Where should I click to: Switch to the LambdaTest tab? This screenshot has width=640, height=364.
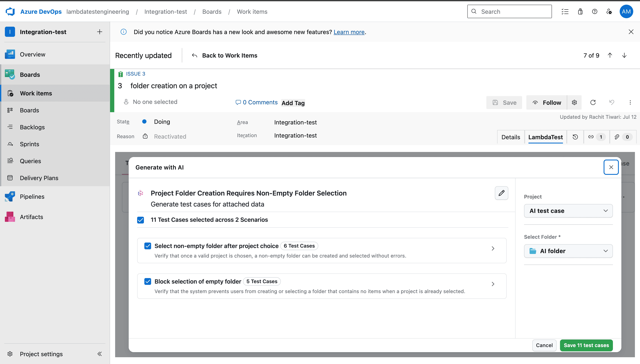pos(545,137)
